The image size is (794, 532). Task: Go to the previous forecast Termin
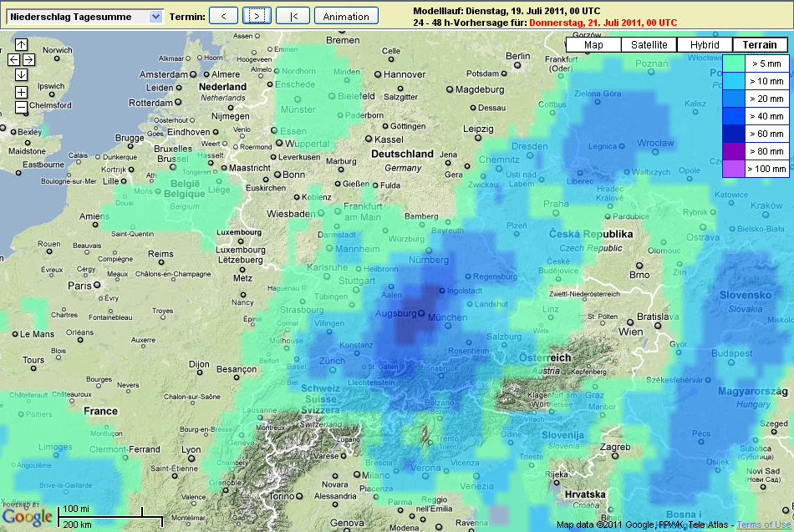(223, 16)
